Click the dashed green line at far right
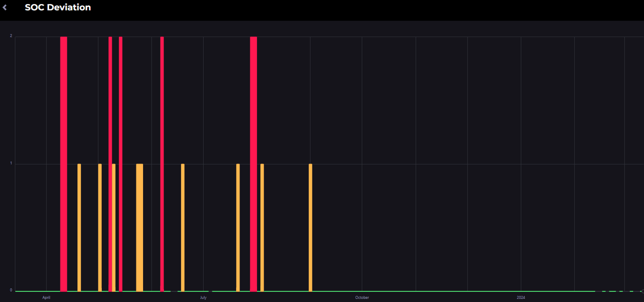 (x=622, y=291)
